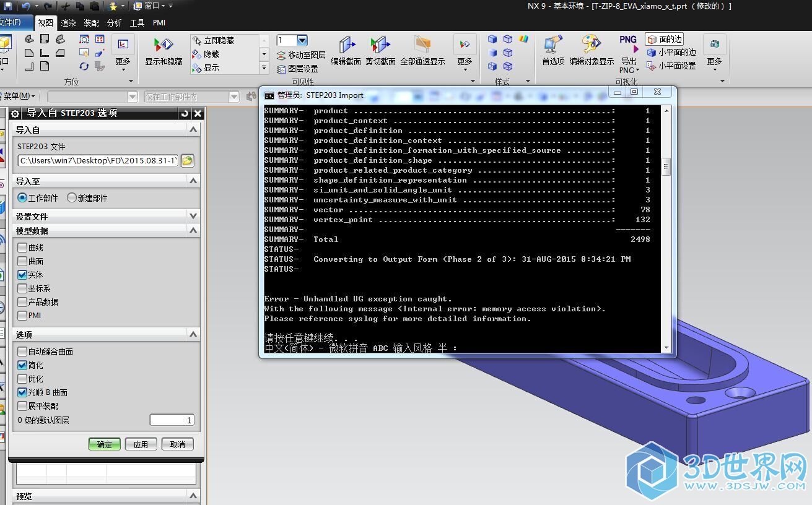Click 小平面的边 (Facet Edges) command
Image resolution: width=812 pixels, height=505 pixels.
pos(671,53)
